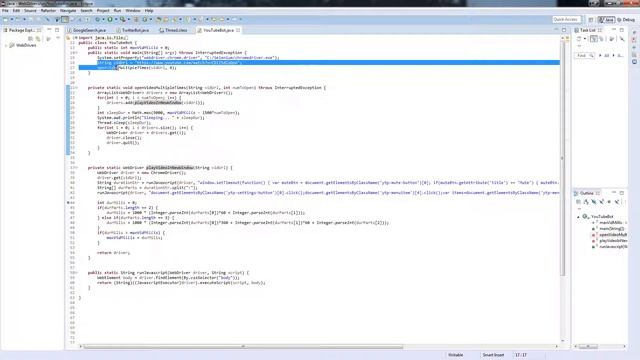Collapse the playVideoInNewWindow method fold marker
This screenshot has width=640, height=360.
[x=76, y=168]
